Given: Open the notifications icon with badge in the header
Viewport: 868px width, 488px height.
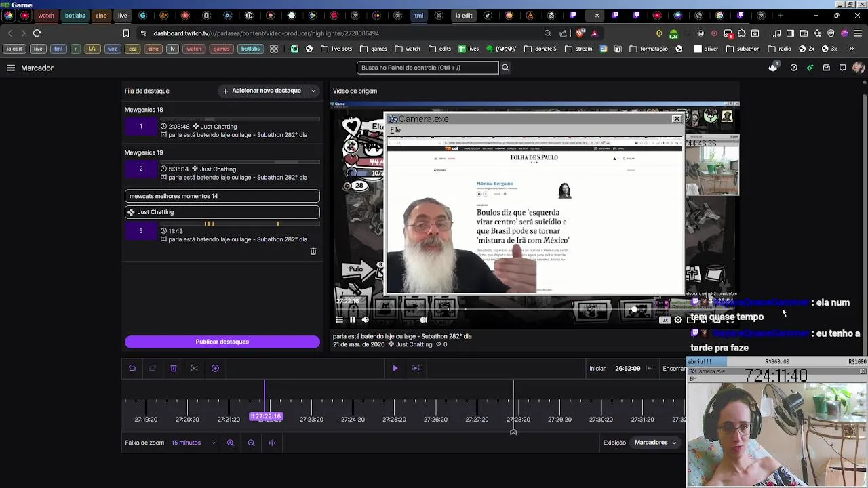Looking at the screenshot, I should click(x=774, y=67).
